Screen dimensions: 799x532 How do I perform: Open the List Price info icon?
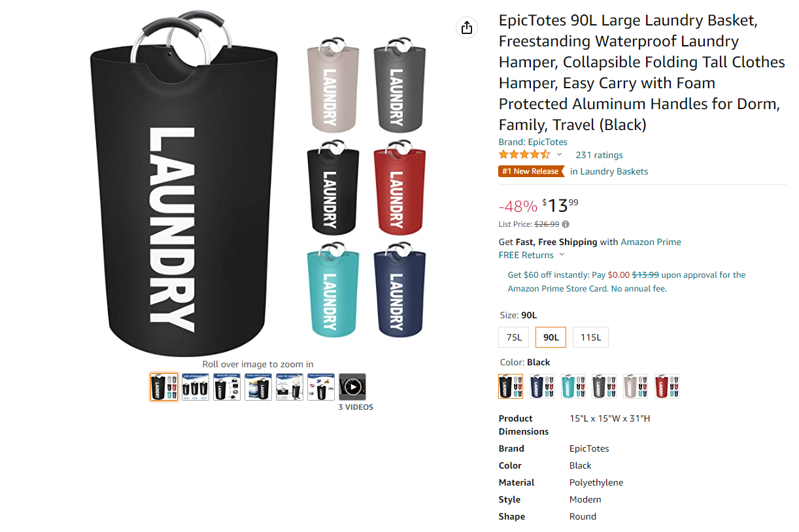(566, 224)
